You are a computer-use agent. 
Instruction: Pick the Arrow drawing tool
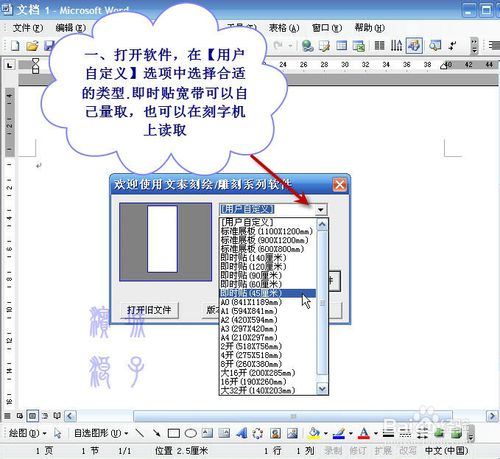point(156,433)
